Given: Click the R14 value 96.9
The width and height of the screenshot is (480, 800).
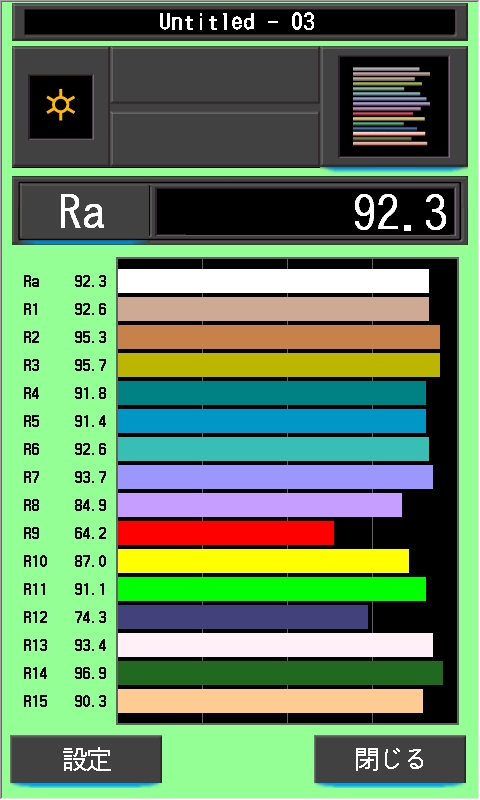Looking at the screenshot, I should (90, 674).
